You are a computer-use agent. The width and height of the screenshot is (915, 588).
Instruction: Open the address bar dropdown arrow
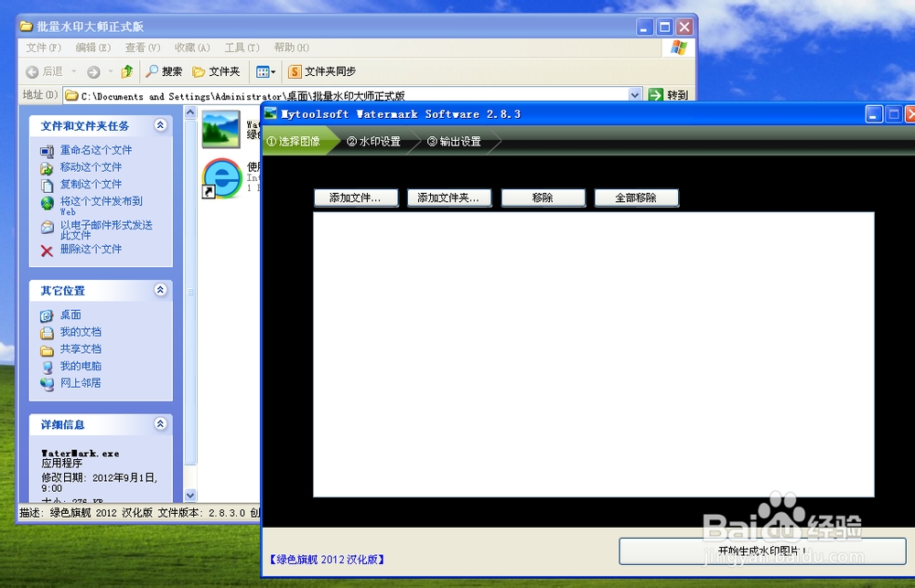635,94
